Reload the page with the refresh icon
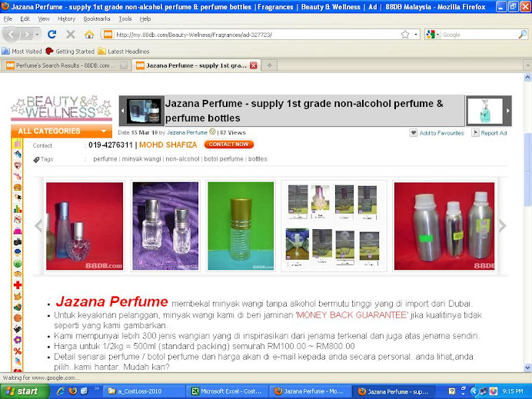The image size is (532, 399). [x=52, y=34]
